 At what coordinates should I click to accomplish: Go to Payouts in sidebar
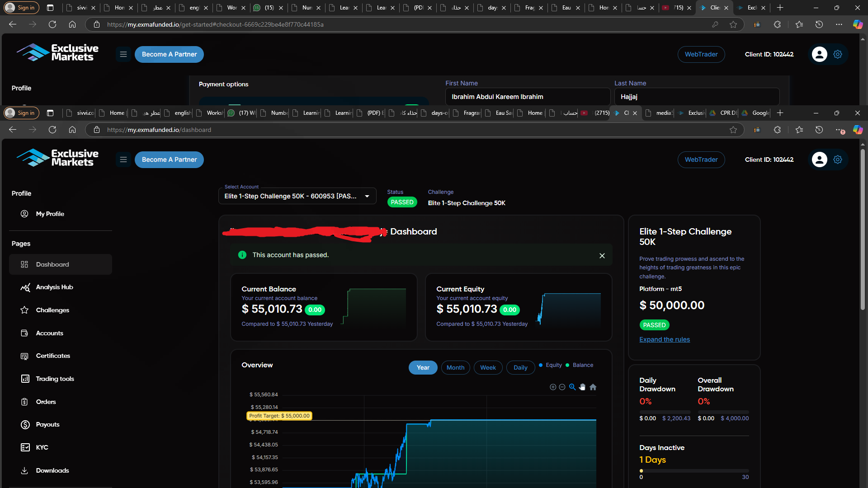click(x=47, y=425)
